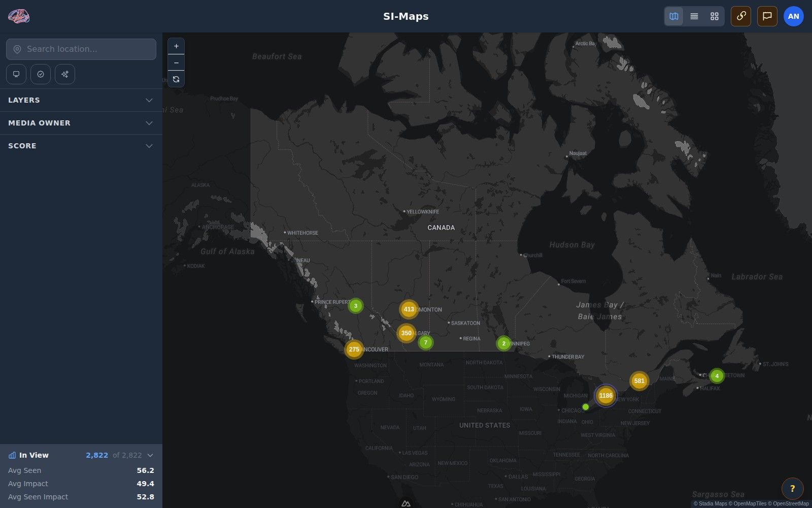Click the link share icon button
Viewport: 812px width, 508px height.
(x=741, y=16)
